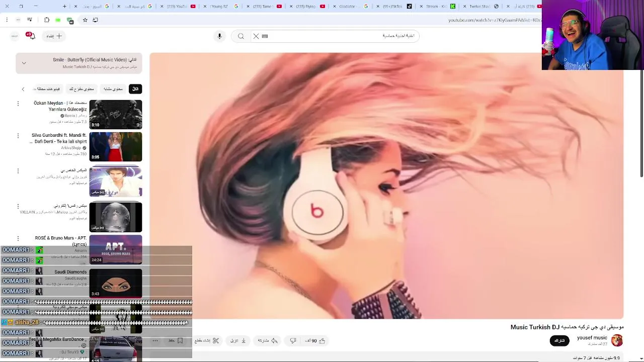Bookmark this page with the star icon

click(x=85, y=20)
